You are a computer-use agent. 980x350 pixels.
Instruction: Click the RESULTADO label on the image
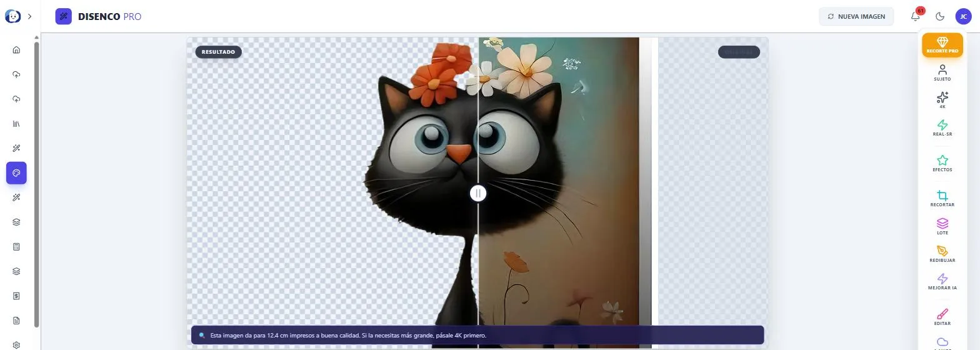(x=218, y=52)
